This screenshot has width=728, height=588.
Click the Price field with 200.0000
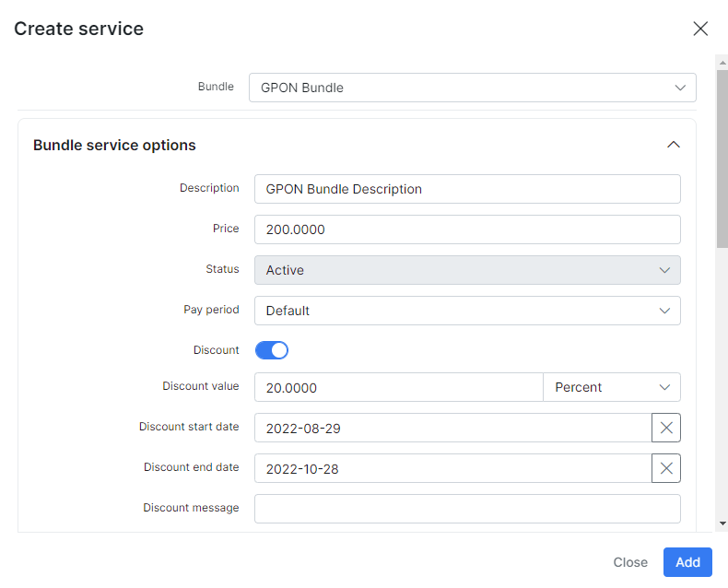click(x=467, y=229)
